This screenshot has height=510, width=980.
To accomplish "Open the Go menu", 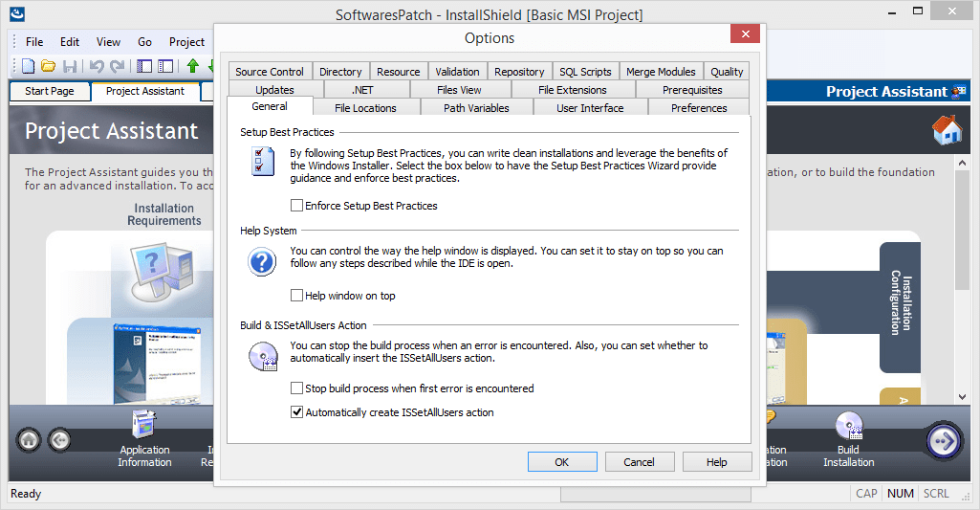I will click(x=144, y=42).
